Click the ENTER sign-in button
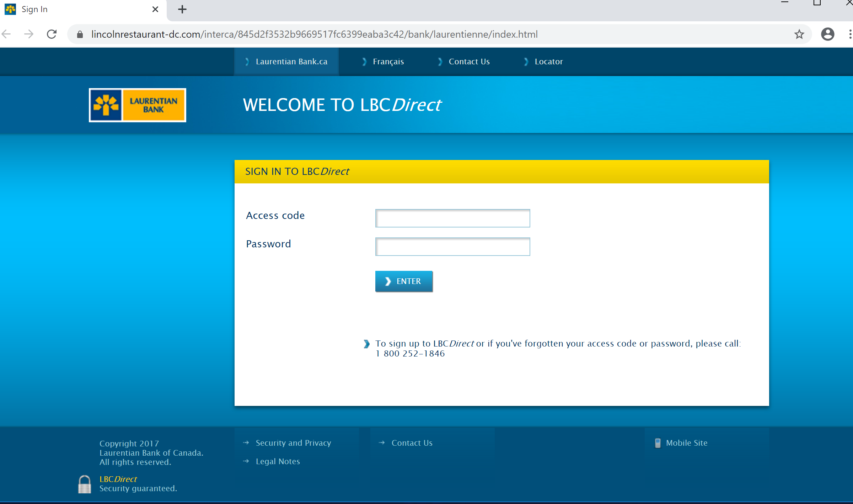This screenshot has width=853, height=504. 404,281
